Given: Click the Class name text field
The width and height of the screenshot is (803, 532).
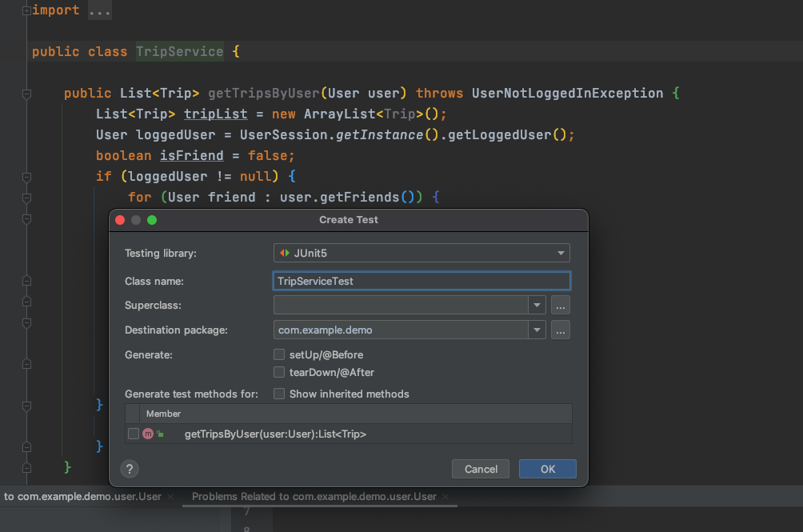Looking at the screenshot, I should [x=421, y=281].
